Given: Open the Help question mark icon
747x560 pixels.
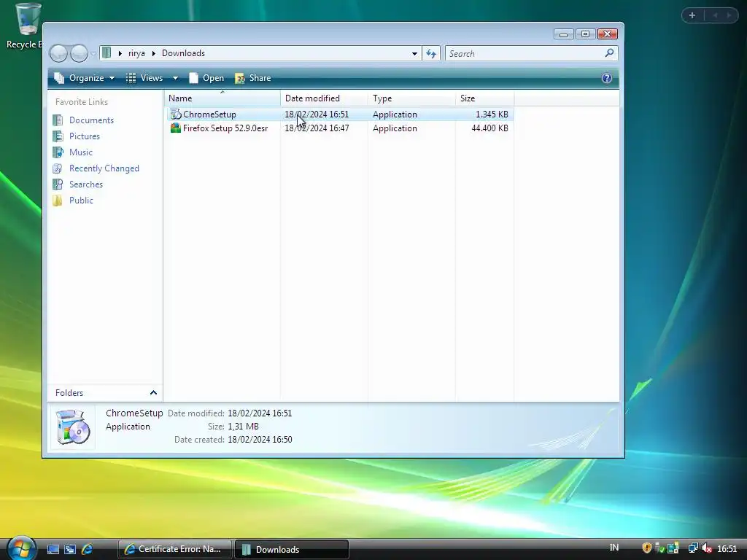Looking at the screenshot, I should pyautogui.click(x=606, y=78).
